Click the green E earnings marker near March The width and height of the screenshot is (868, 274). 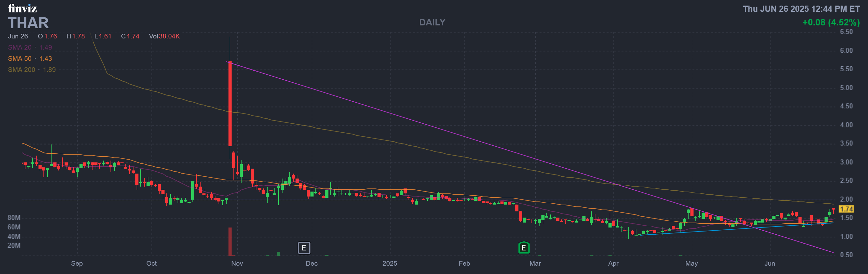tap(524, 248)
